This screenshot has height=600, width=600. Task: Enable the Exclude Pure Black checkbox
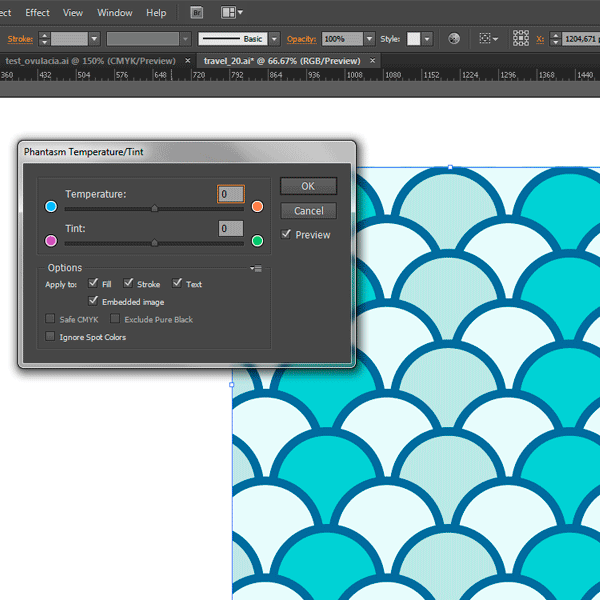click(x=115, y=318)
